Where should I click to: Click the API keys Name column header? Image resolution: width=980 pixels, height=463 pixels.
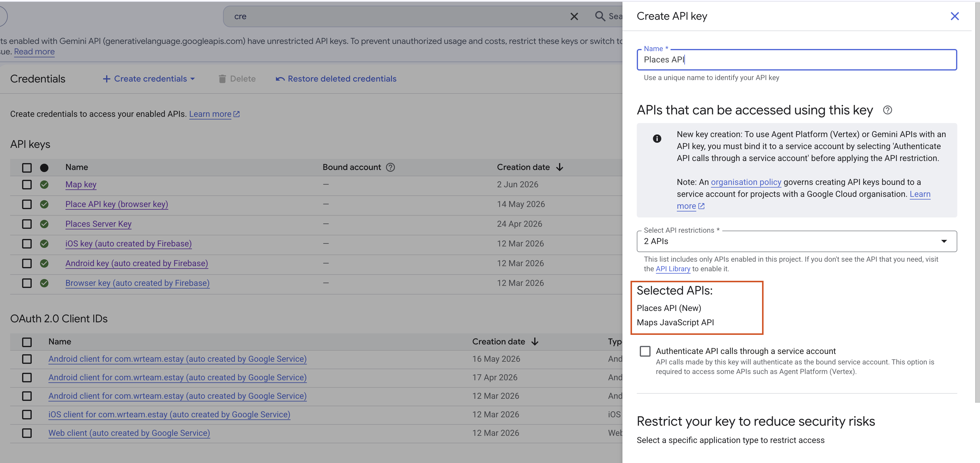77,167
